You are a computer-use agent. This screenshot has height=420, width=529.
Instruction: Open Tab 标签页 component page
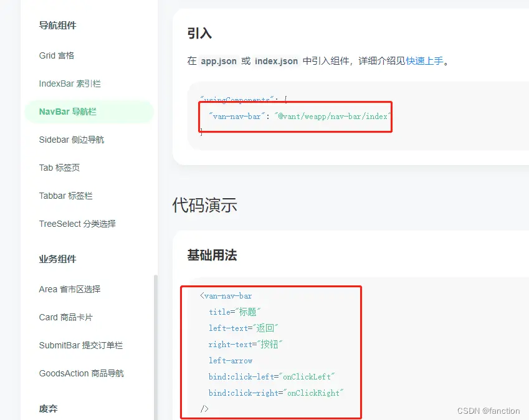(x=59, y=168)
